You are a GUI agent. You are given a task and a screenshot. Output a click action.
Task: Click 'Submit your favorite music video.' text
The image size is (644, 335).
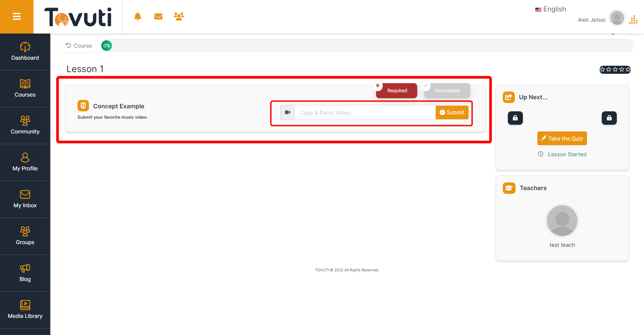[x=113, y=117]
